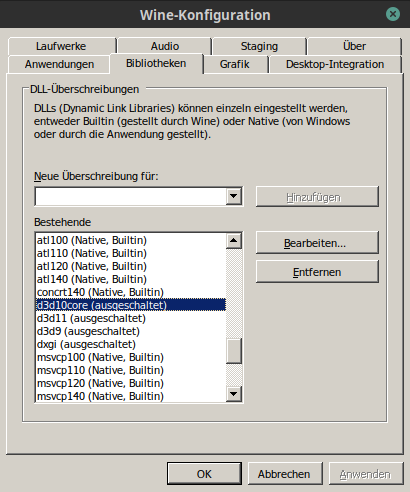Screen dimensions: 410x492
Task: Click the Hinzufügen button
Action: point(317,197)
